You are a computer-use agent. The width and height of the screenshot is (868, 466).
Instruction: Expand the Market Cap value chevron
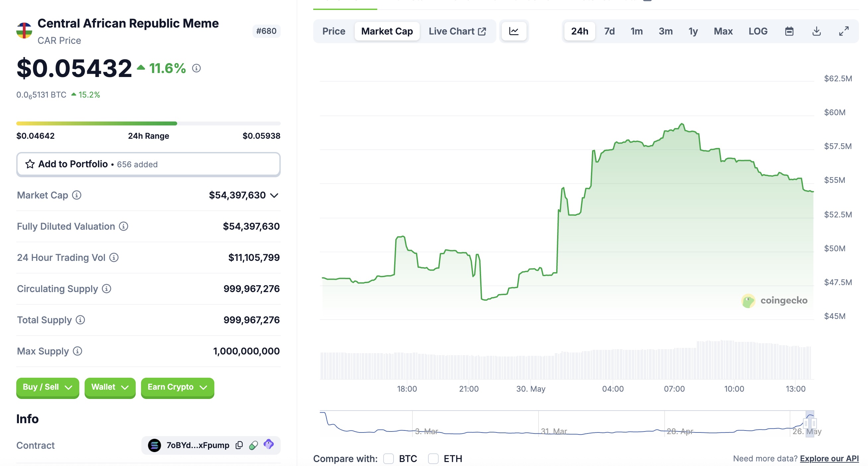[274, 195]
